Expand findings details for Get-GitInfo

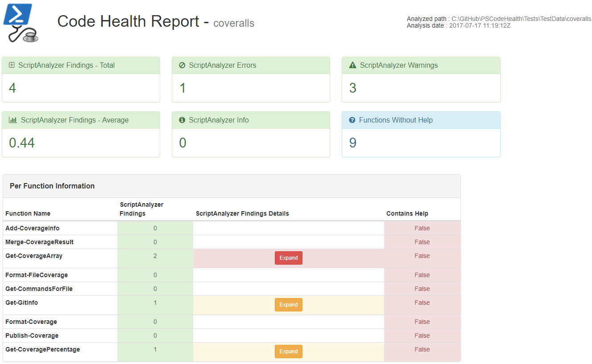click(288, 304)
